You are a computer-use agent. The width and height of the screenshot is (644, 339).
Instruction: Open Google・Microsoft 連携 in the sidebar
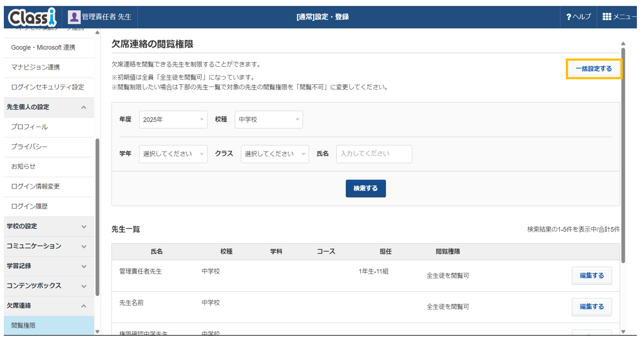point(49,48)
